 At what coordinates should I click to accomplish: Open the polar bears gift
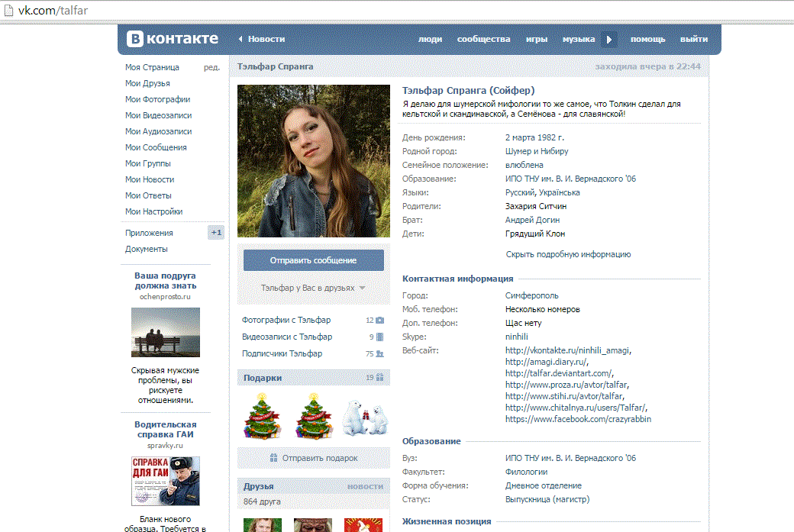pyautogui.click(x=365, y=418)
